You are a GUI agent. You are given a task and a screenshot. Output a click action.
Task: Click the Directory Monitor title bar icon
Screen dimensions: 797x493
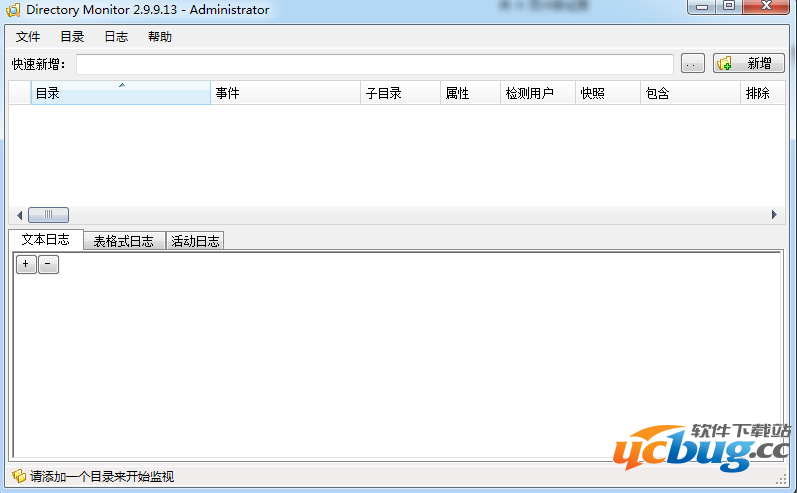(x=13, y=10)
